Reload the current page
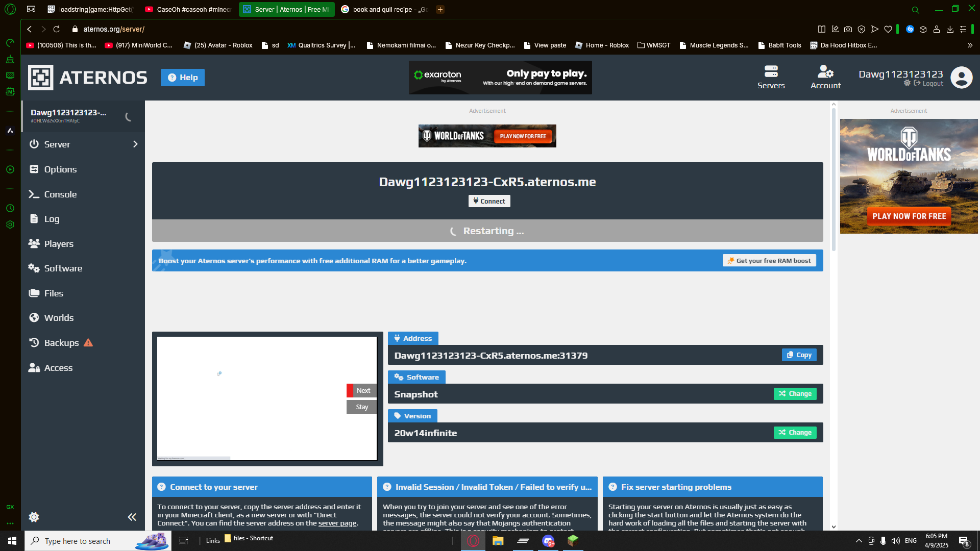 57,29
